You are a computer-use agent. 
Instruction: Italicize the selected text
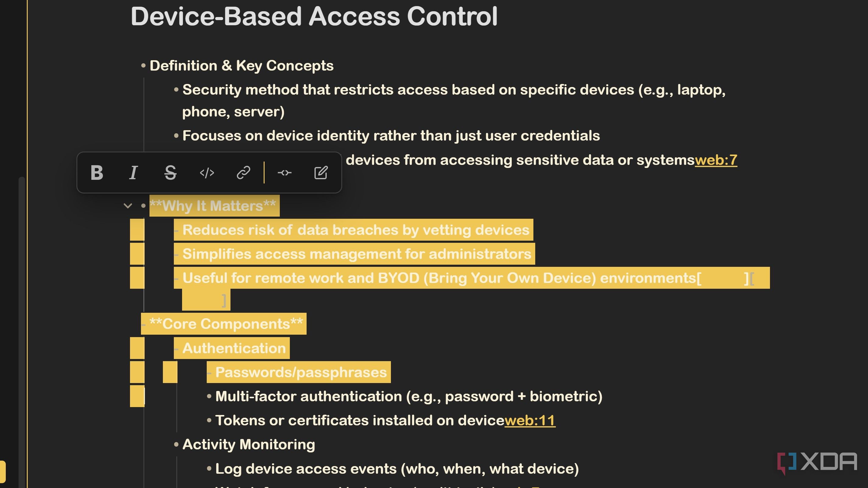click(x=133, y=173)
